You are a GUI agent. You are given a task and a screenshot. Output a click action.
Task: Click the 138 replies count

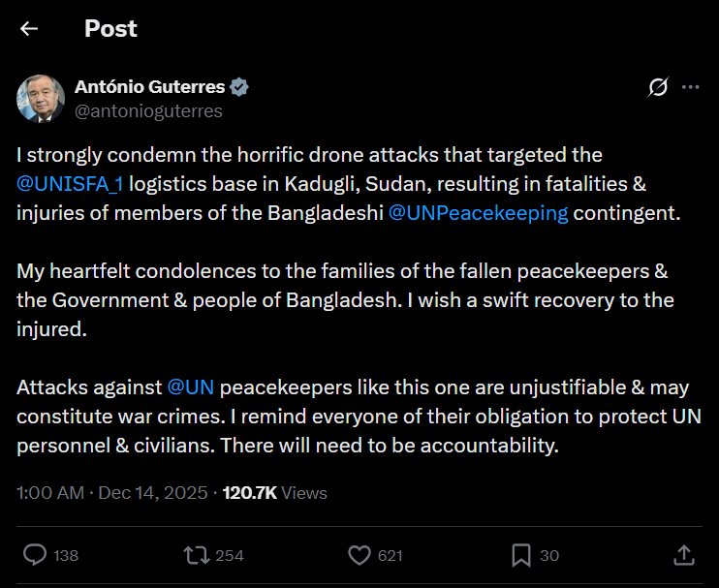tap(66, 556)
